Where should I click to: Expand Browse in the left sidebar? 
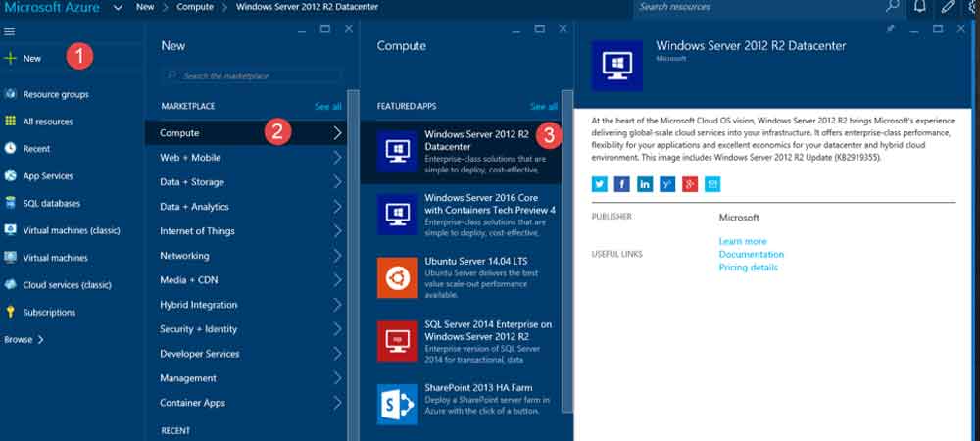pyautogui.click(x=24, y=340)
